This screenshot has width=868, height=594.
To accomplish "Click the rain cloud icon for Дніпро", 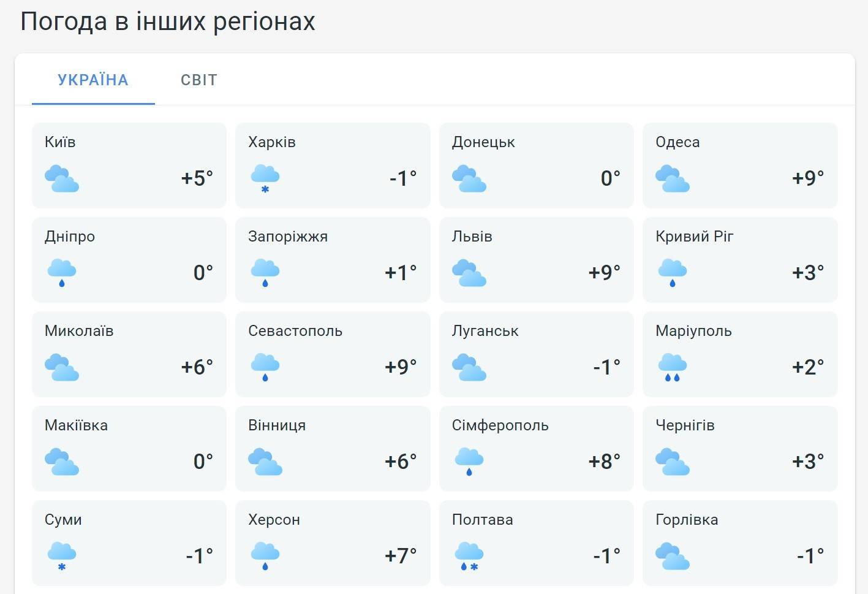I will 62,273.
